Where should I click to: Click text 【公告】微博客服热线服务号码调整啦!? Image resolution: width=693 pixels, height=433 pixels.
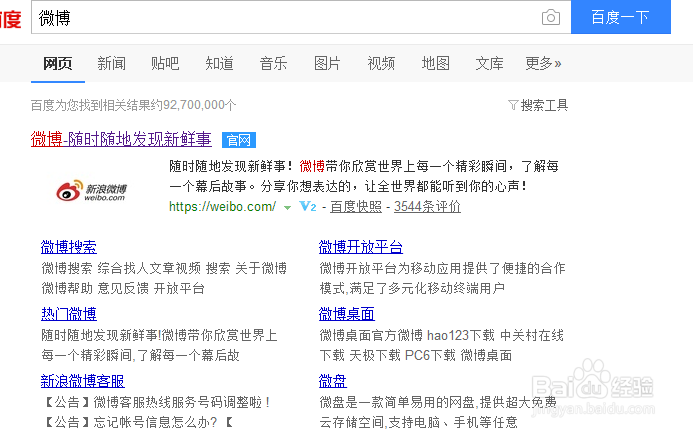pyautogui.click(x=156, y=402)
